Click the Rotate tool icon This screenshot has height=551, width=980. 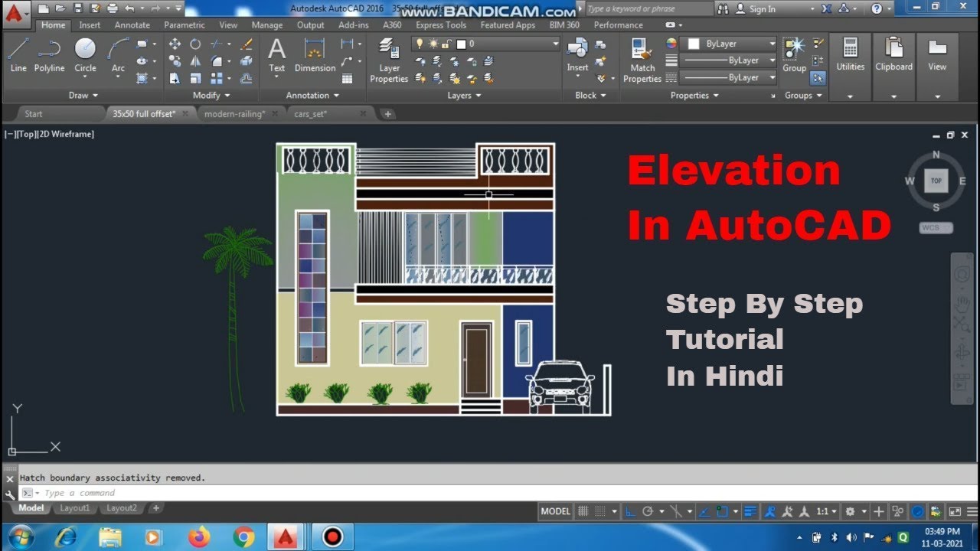[x=195, y=44]
